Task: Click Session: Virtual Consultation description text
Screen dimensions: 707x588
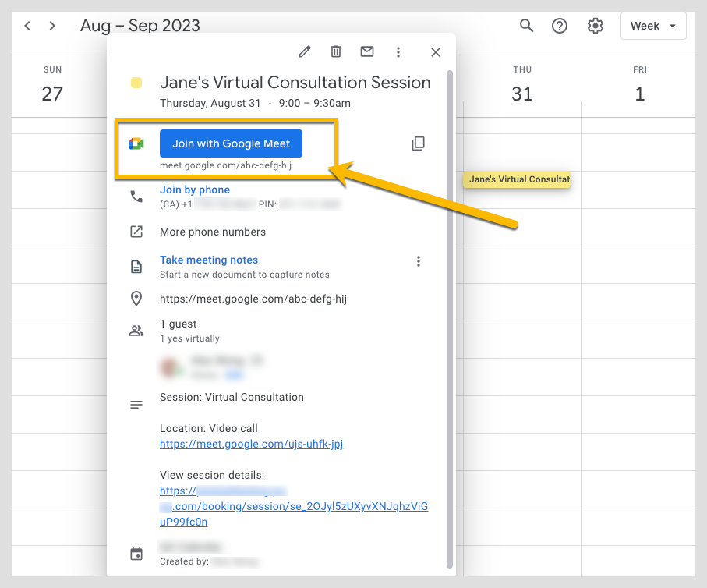Action: pyautogui.click(x=232, y=397)
